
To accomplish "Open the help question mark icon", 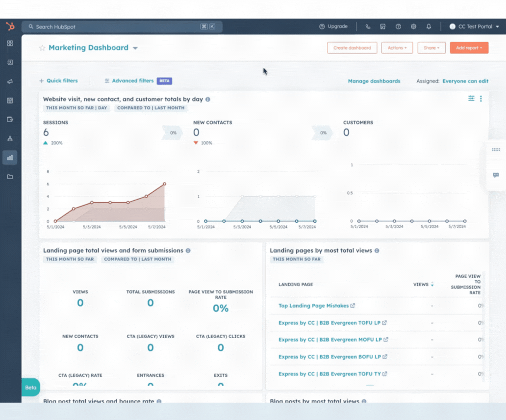I will tap(398, 26).
